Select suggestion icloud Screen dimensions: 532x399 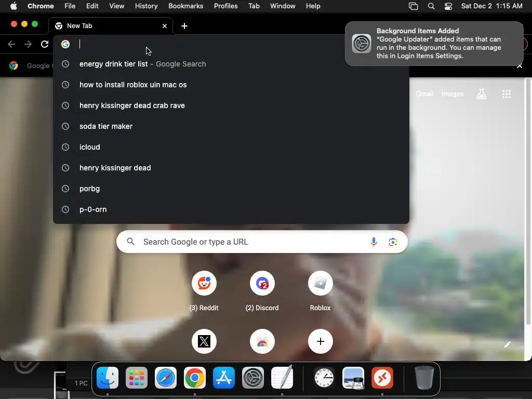pyautogui.click(x=231, y=147)
